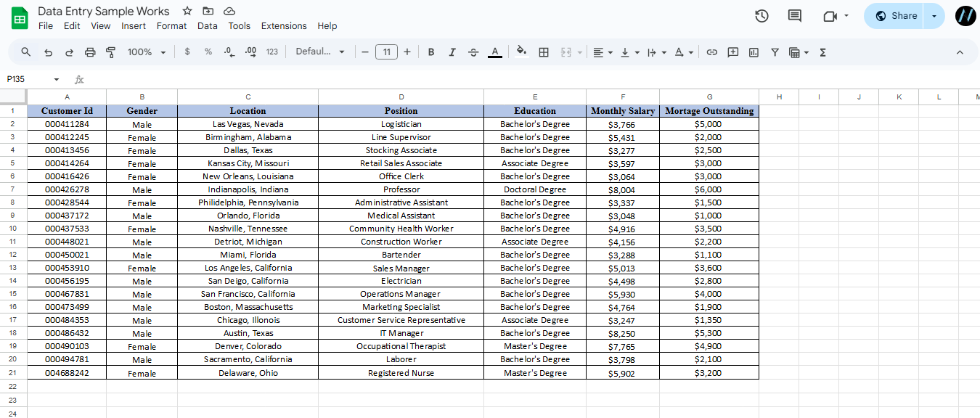980x418 pixels.
Task: Open the Insert menu
Action: 134,25
